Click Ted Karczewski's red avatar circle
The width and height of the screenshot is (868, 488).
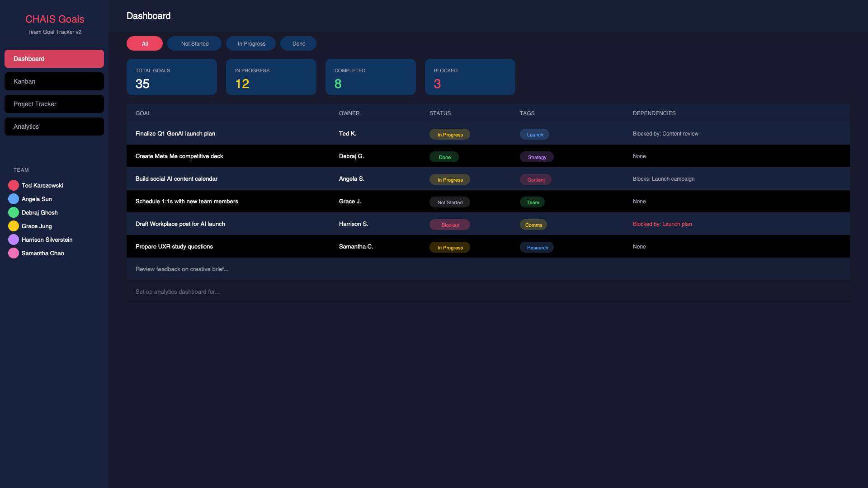pyautogui.click(x=14, y=185)
